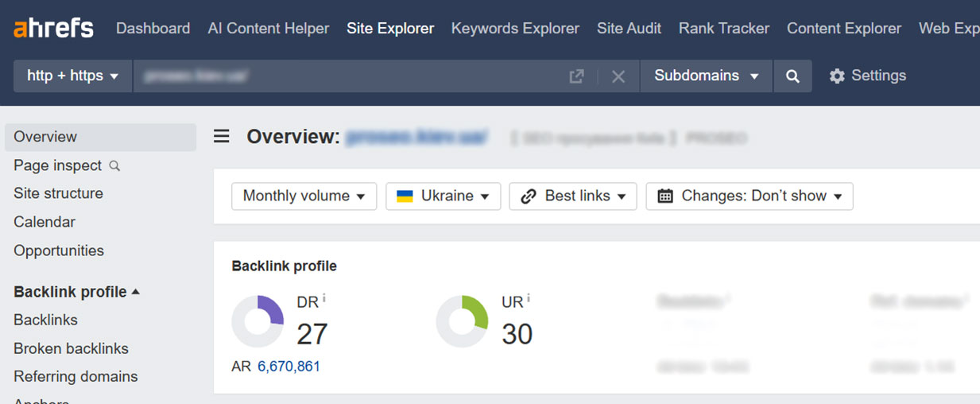
Task: Click the DR info icon
Action: click(x=324, y=299)
